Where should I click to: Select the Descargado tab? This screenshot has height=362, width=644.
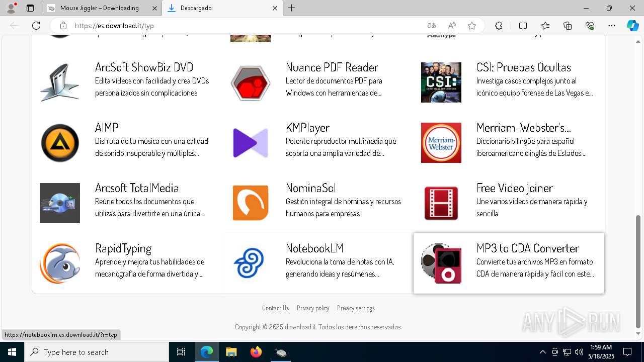(x=222, y=8)
